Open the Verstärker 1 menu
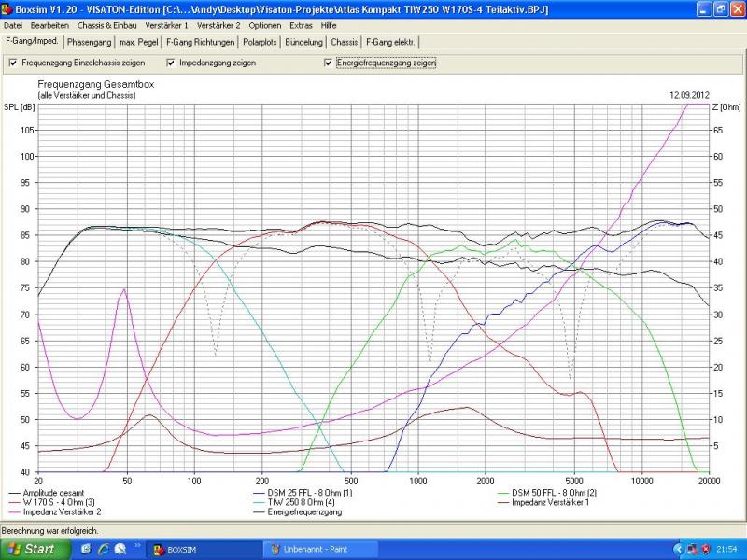This screenshot has width=747, height=560. pos(166,25)
